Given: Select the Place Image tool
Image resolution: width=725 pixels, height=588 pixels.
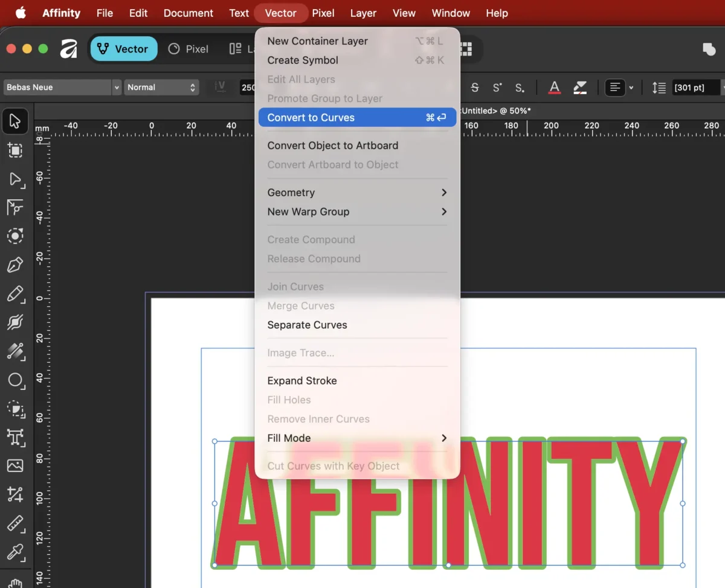Looking at the screenshot, I should (x=15, y=465).
